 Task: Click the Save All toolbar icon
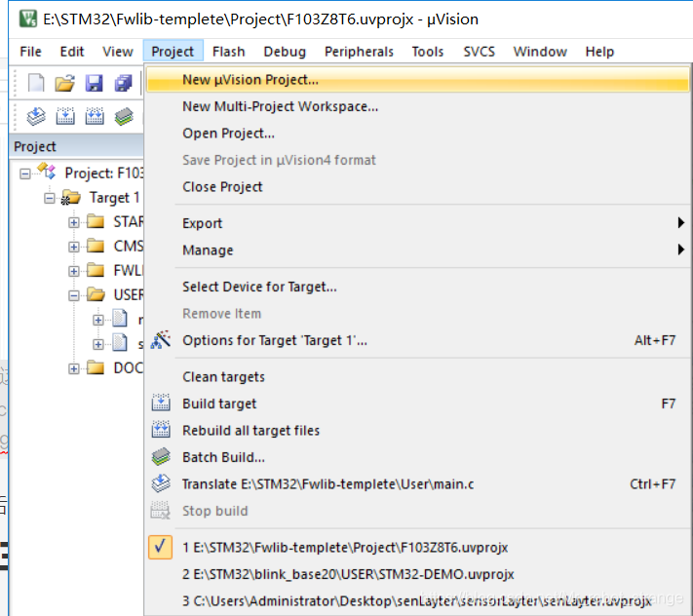124,83
